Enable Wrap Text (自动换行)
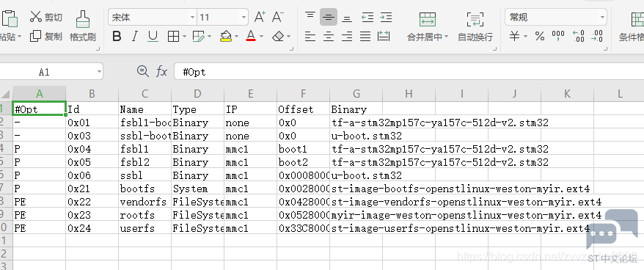The width and height of the screenshot is (644, 270). [x=475, y=26]
